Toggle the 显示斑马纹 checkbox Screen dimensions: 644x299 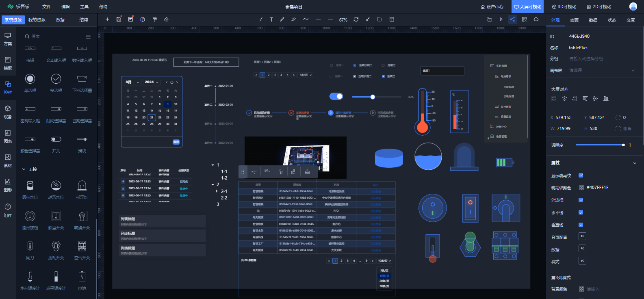(x=581, y=175)
